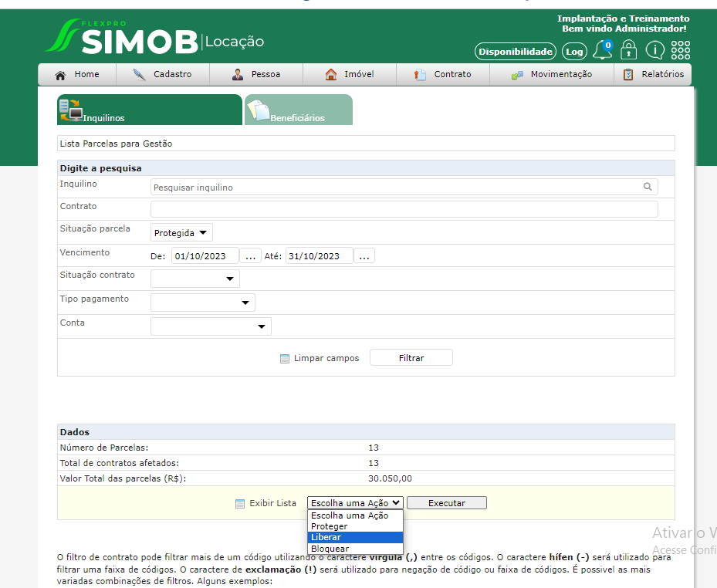717x588 pixels.
Task: Click the Executar button
Action: click(447, 503)
